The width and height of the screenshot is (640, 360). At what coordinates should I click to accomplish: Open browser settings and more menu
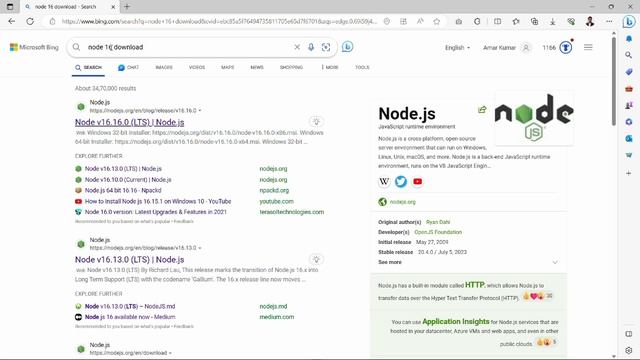[609, 22]
